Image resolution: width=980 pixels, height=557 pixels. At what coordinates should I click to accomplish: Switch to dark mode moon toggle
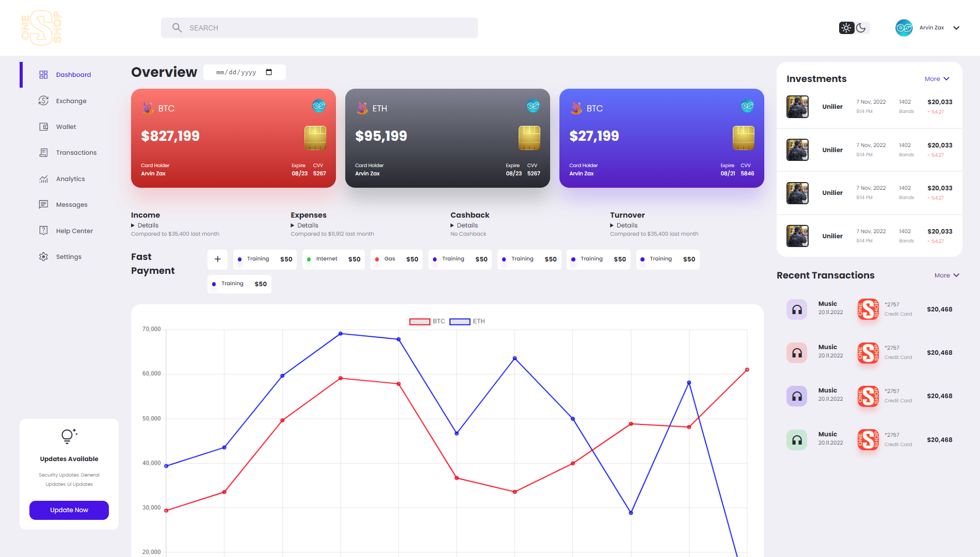tap(861, 28)
